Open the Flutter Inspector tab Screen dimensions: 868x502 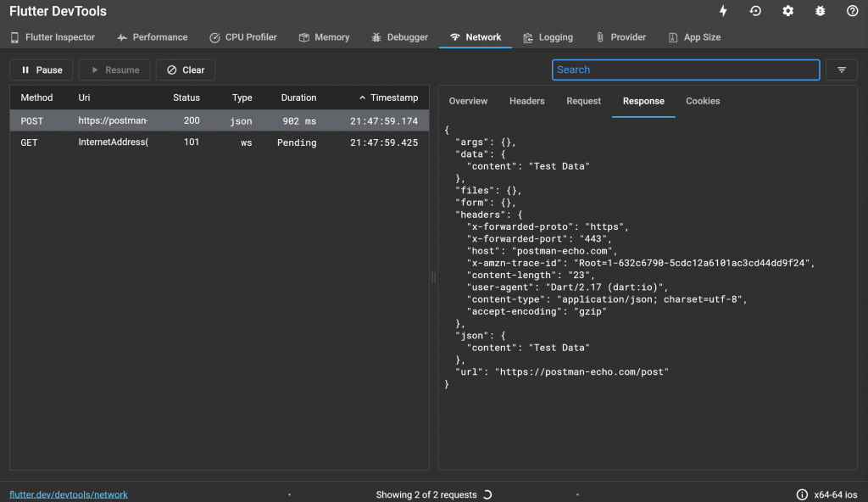tap(53, 37)
